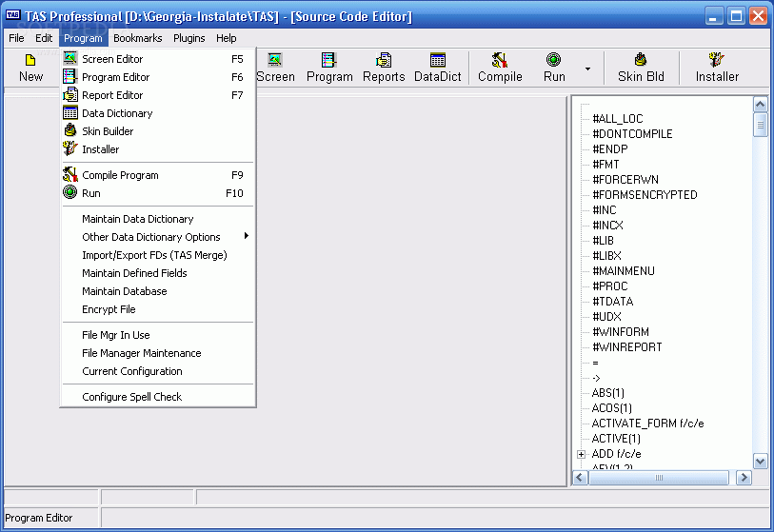Open the Skin Bld toolbar icon
The image size is (774, 532).
click(x=641, y=69)
